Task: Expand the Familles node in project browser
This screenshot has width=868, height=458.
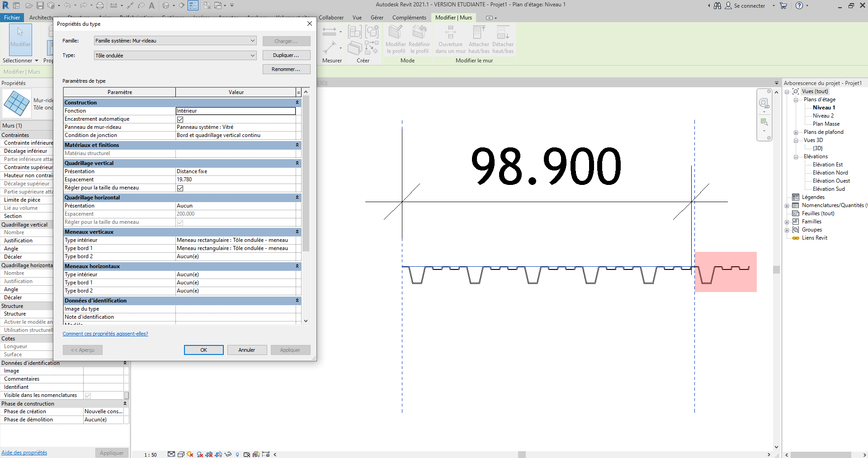Action: click(787, 222)
